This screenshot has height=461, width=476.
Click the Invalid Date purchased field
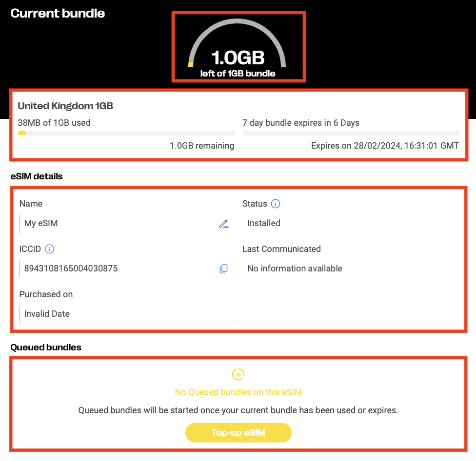[127, 314]
